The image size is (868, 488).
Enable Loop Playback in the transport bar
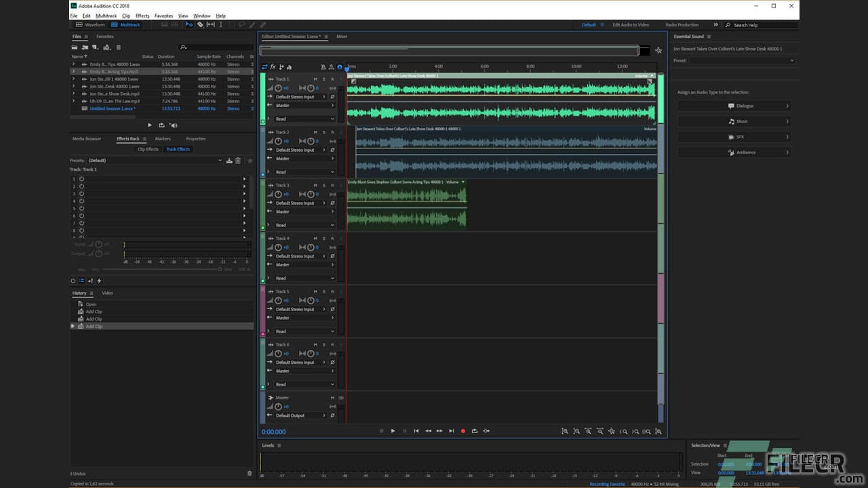click(x=475, y=431)
